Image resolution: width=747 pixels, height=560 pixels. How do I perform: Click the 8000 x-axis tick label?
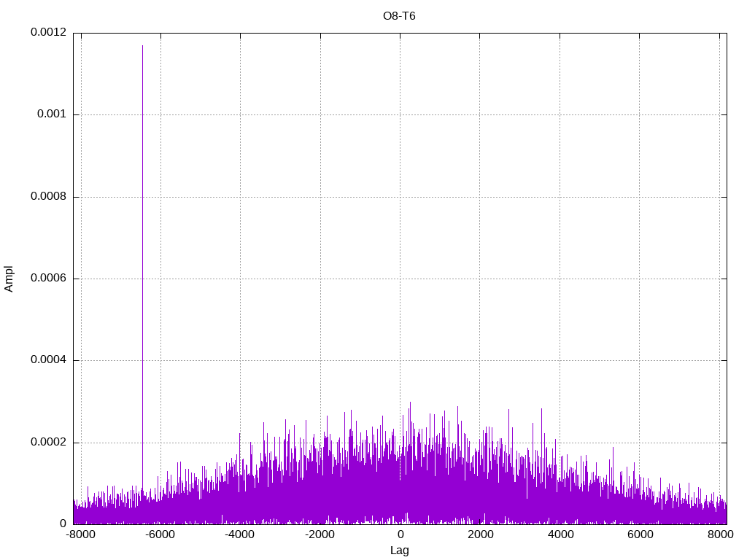pos(719,534)
